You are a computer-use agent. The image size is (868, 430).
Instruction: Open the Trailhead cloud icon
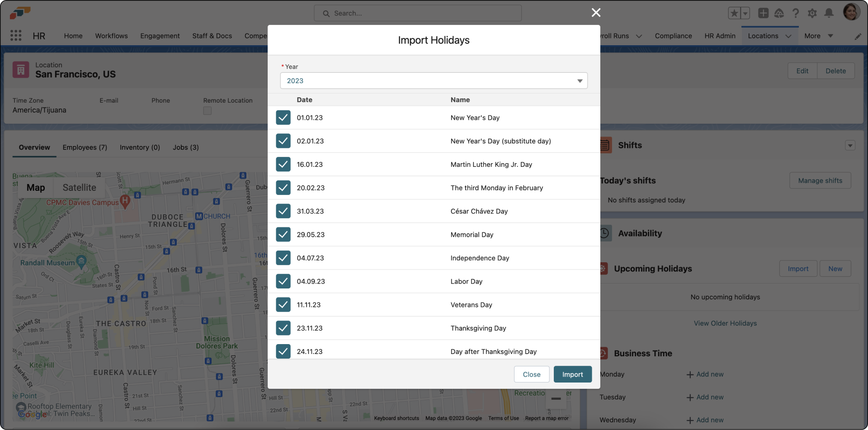pos(779,14)
